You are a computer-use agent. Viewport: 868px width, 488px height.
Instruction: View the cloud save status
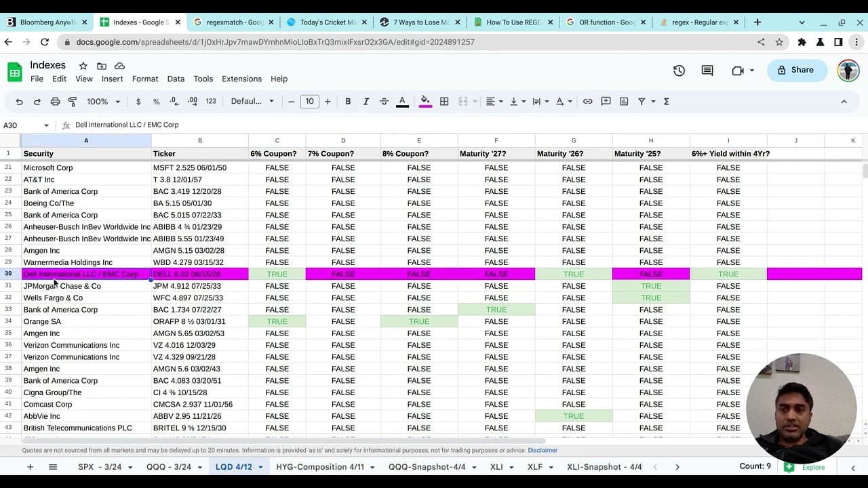[x=119, y=66]
